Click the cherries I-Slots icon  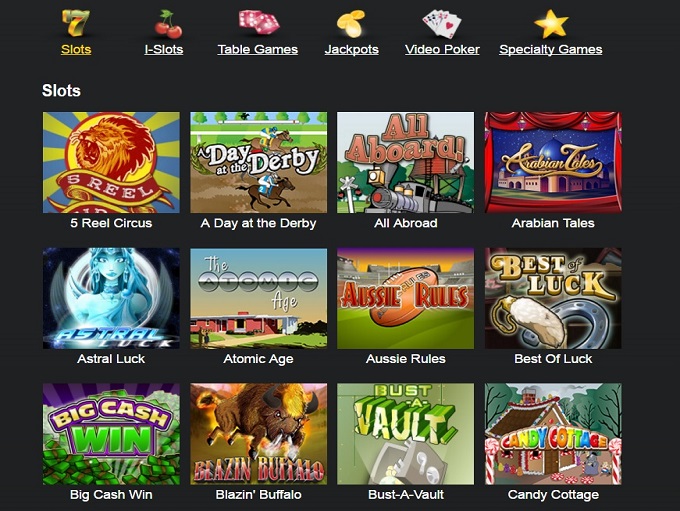click(x=168, y=24)
